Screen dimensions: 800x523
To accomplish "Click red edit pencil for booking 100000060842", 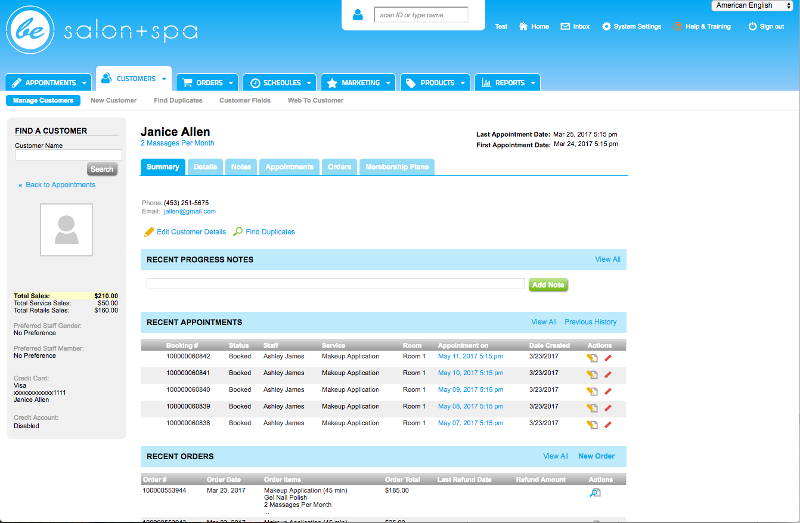I will point(608,358).
